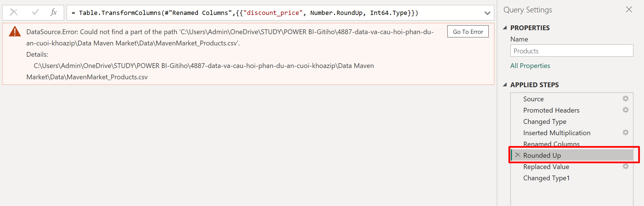The image size is (644, 206).
Task: Open Inserted Multiplication settings gear
Action: (x=625, y=132)
